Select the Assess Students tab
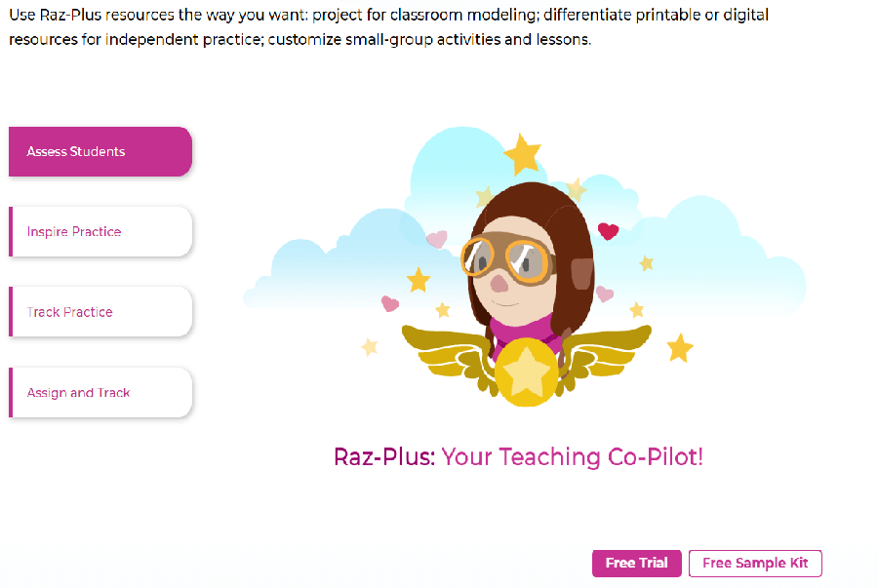Image resolution: width=878 pixels, height=588 pixels. coord(100,151)
